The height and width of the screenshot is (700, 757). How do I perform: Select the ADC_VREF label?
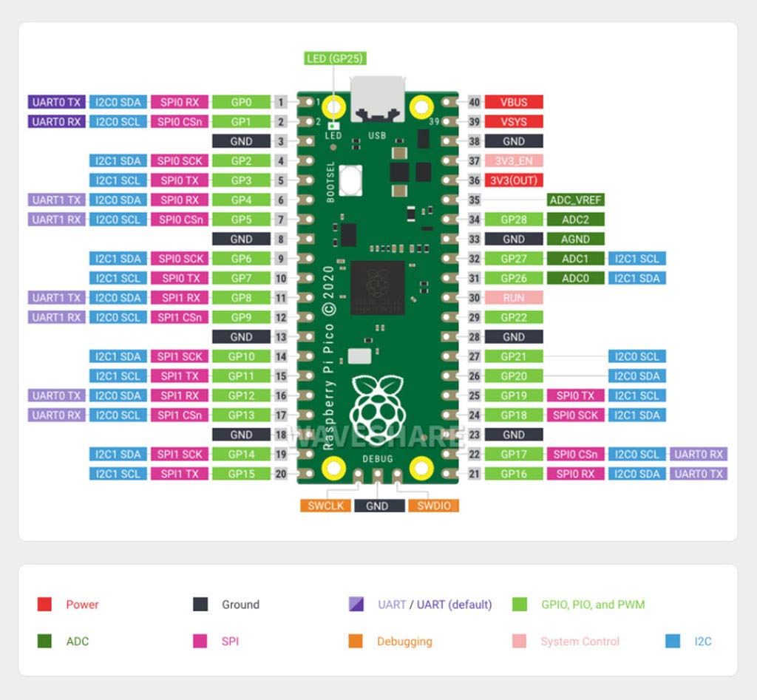(576, 200)
